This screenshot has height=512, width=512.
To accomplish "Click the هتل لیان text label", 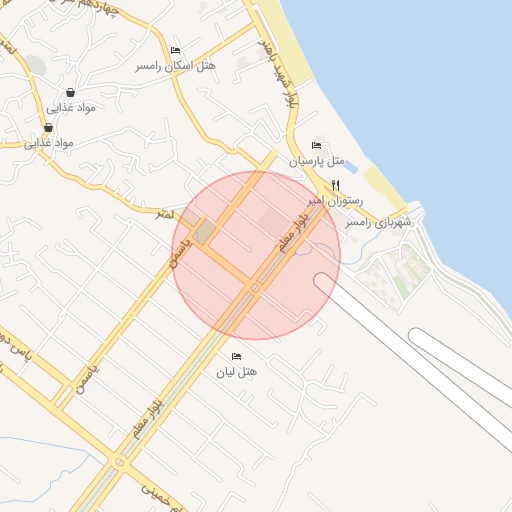I will click(237, 372).
